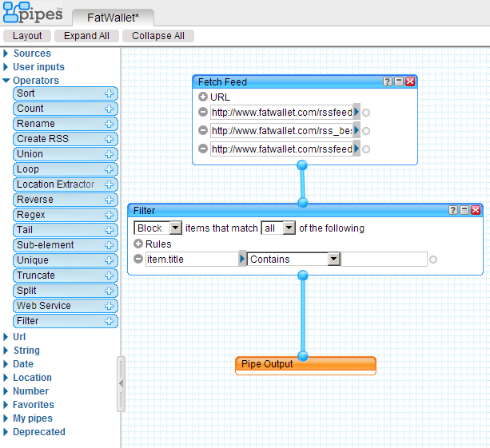Remove the third URL row in Fetch Feed
This screenshot has width=490, height=448.
pos(203,149)
